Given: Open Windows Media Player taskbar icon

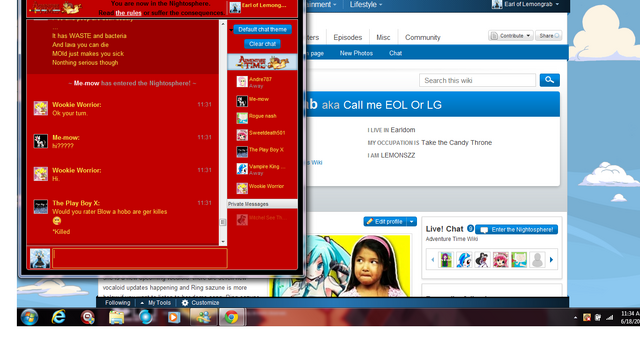Looking at the screenshot, I should pos(174,317).
